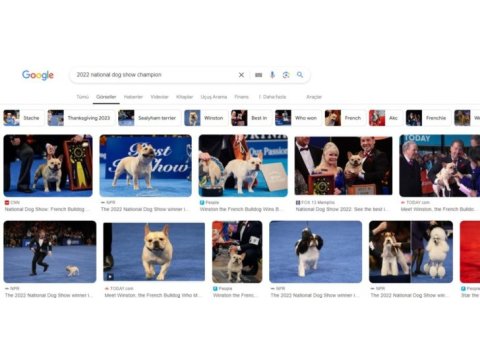Open the Araçlar tools button

point(314,97)
